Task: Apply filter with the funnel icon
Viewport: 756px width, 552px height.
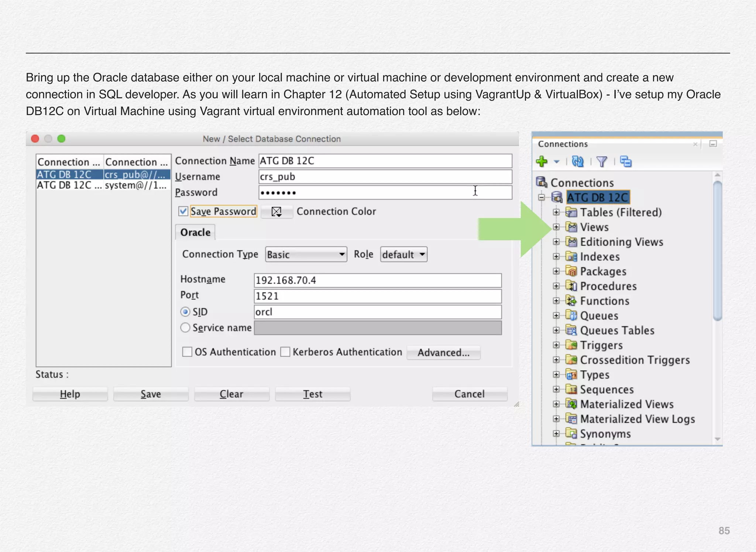Action: click(x=602, y=162)
